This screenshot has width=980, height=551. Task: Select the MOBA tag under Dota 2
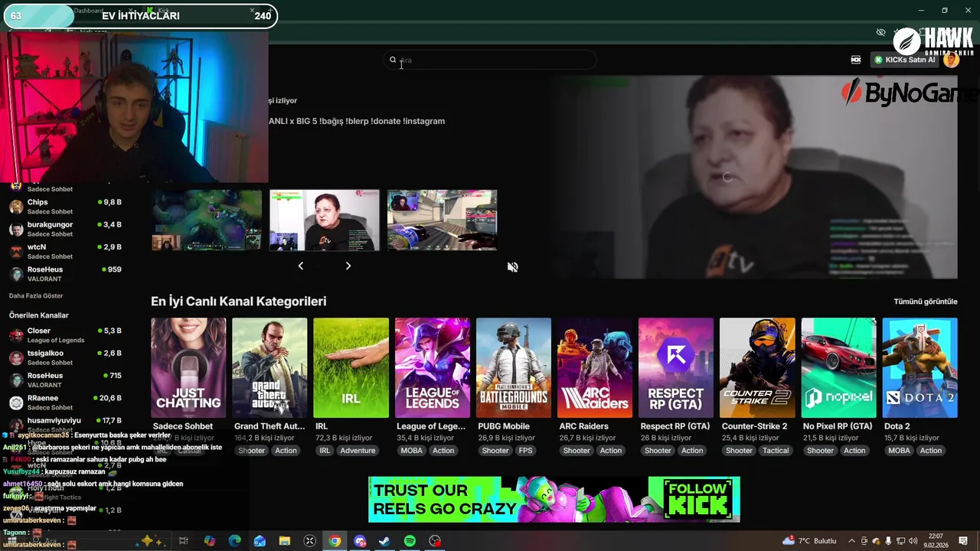pos(900,451)
